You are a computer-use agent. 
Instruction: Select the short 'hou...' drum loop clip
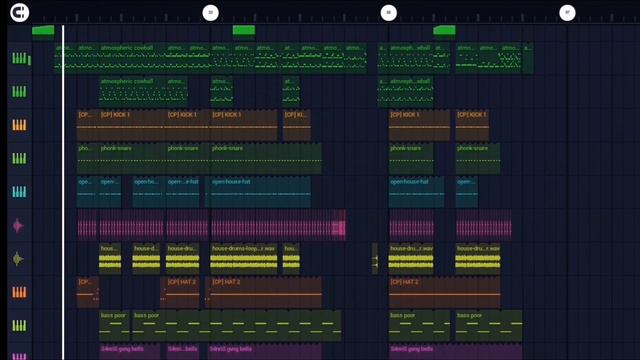pyautogui.click(x=291, y=259)
